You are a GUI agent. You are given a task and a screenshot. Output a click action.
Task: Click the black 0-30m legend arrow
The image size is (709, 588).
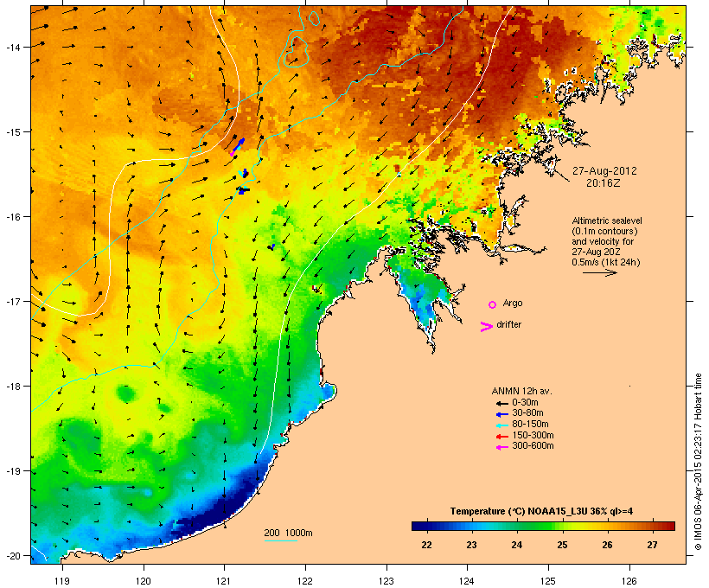click(x=501, y=403)
